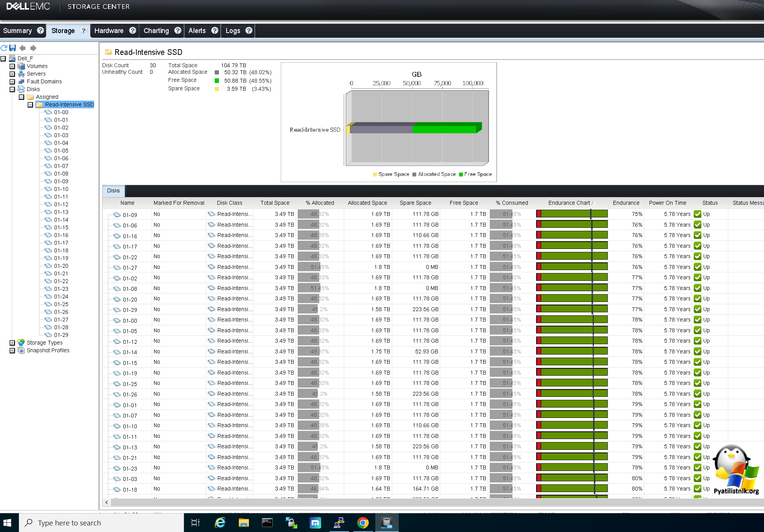Select disk 01-07 in tree
Screen dimensions: 764x532
(61, 166)
